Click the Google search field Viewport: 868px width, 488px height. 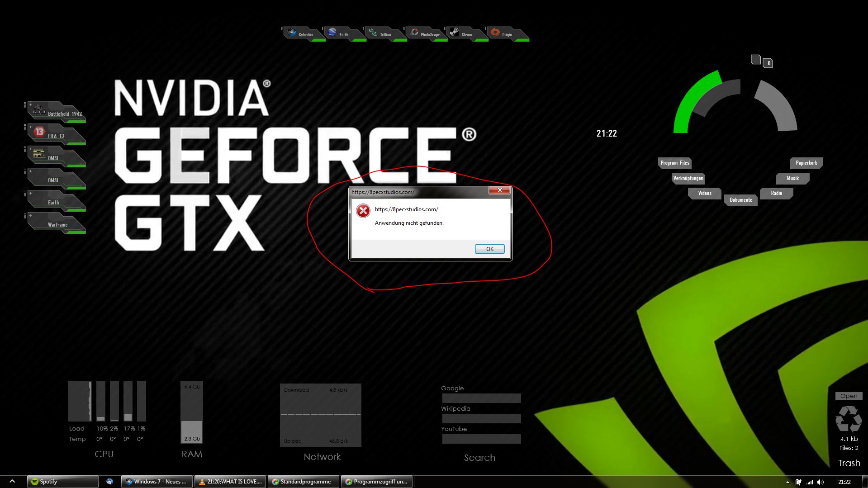[x=481, y=398]
